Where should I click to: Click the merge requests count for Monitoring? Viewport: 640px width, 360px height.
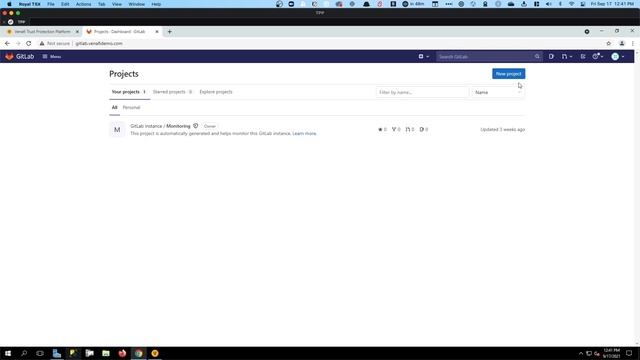click(409, 129)
